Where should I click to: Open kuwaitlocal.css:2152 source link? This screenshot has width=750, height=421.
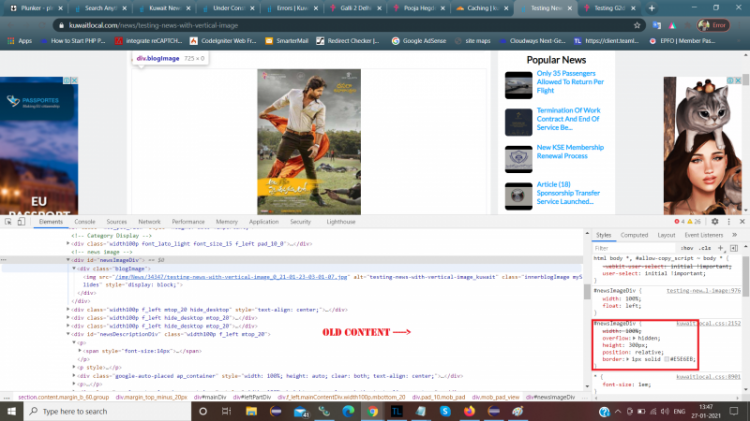pyautogui.click(x=708, y=323)
